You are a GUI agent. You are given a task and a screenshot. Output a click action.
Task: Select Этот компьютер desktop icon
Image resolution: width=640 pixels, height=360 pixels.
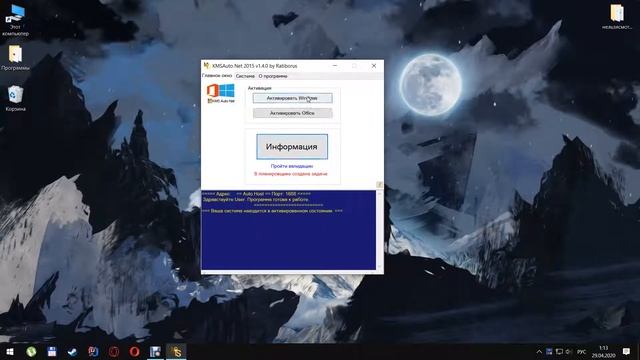15,20
